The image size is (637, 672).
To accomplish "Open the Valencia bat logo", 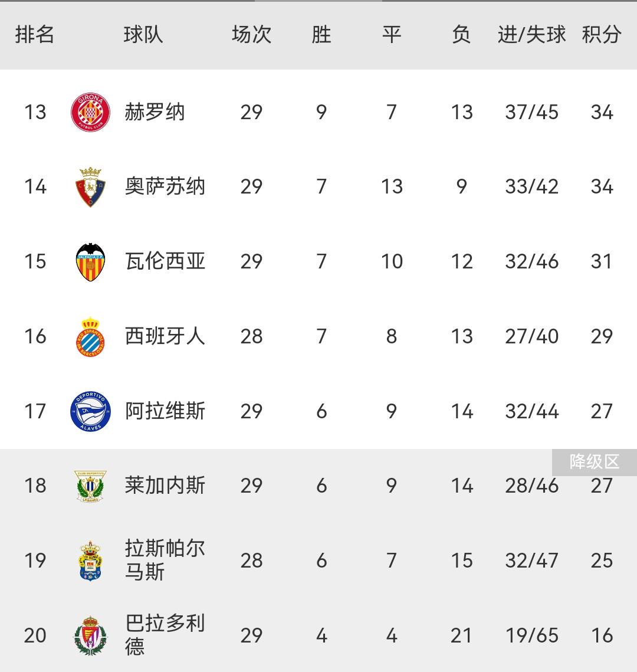I will pyautogui.click(x=90, y=261).
